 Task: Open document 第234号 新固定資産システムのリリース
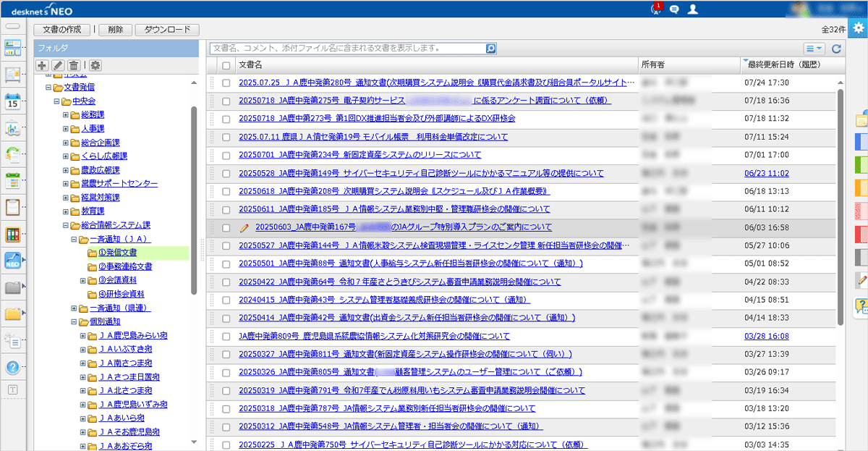[x=359, y=155]
